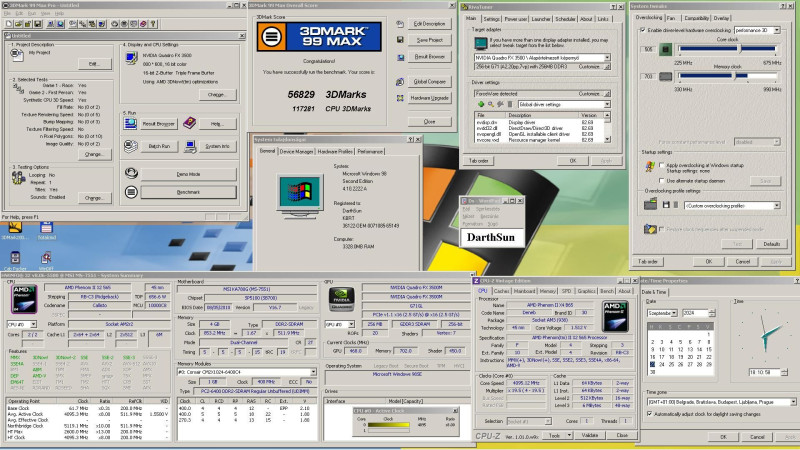Click Edit Description in 3DMark score window
The height and width of the screenshot is (450, 800).
(429, 23)
